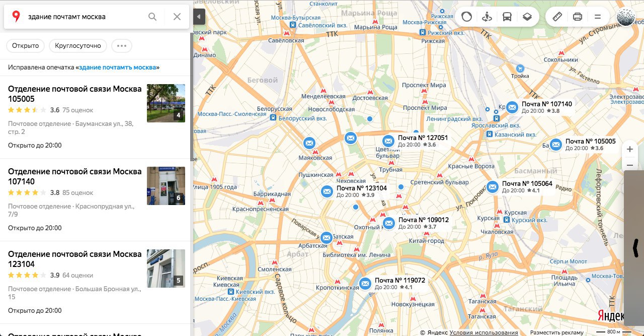Click the address "Краснопрудная ул., 7/9"

71,211
